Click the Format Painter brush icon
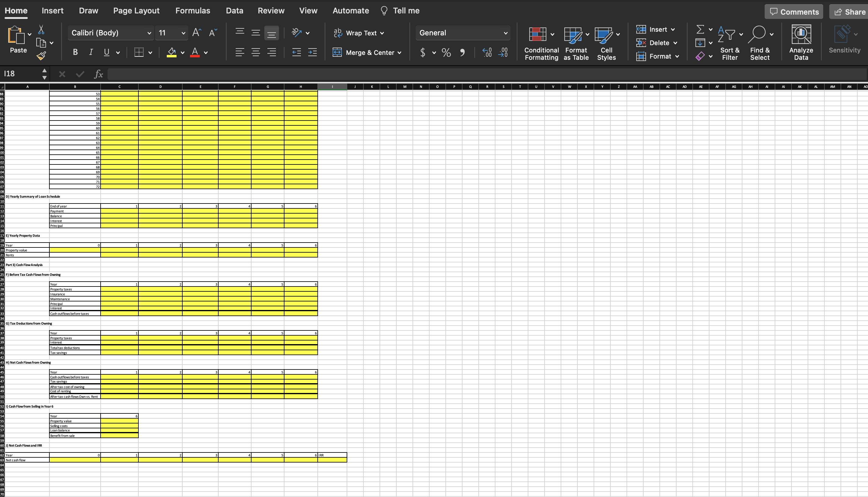This screenshot has width=868, height=497. [x=41, y=56]
